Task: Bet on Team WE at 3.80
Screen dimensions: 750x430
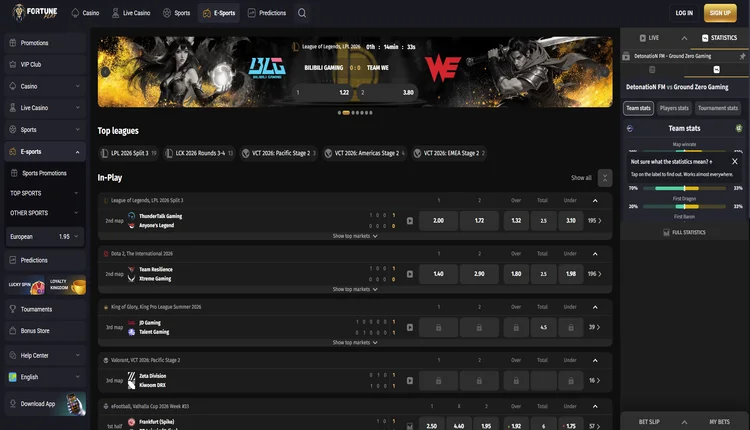Action: coord(387,92)
